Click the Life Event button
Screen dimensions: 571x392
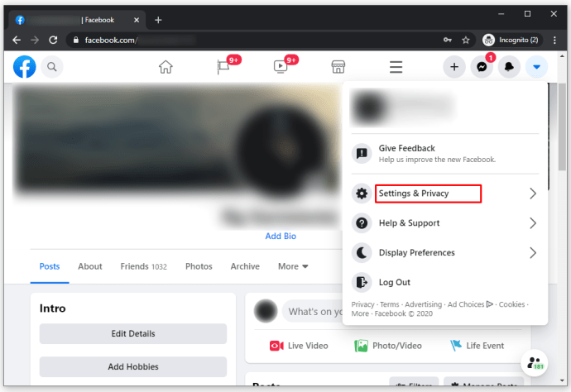(477, 346)
